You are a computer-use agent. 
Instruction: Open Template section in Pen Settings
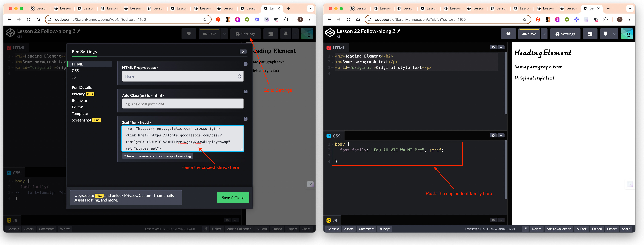[80, 113]
